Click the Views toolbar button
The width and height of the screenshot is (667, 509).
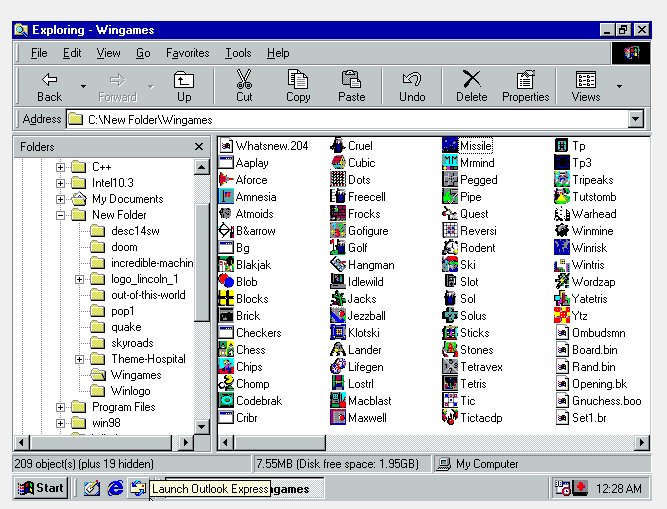(586, 86)
